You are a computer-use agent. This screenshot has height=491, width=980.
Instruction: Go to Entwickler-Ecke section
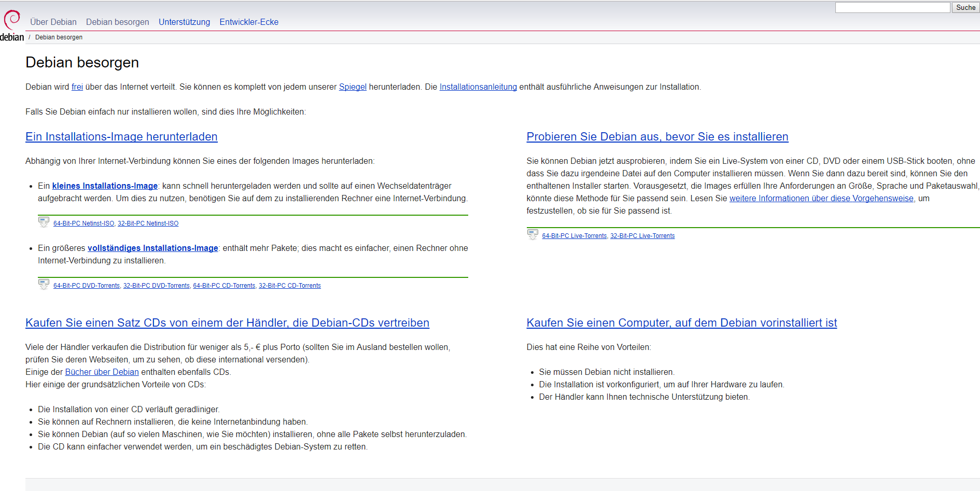tap(249, 22)
